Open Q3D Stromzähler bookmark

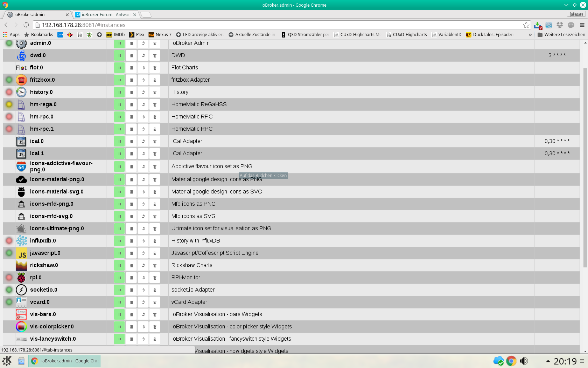pos(304,34)
